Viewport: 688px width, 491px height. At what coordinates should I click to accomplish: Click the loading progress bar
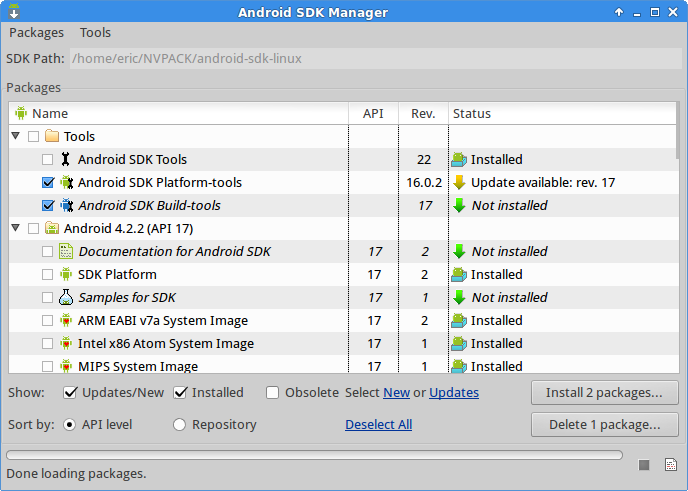pos(314,455)
